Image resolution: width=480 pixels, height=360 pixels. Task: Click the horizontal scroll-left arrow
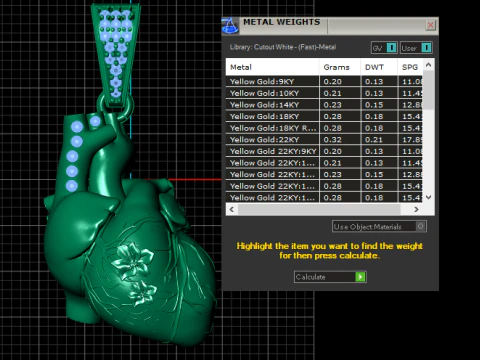pyautogui.click(x=232, y=209)
